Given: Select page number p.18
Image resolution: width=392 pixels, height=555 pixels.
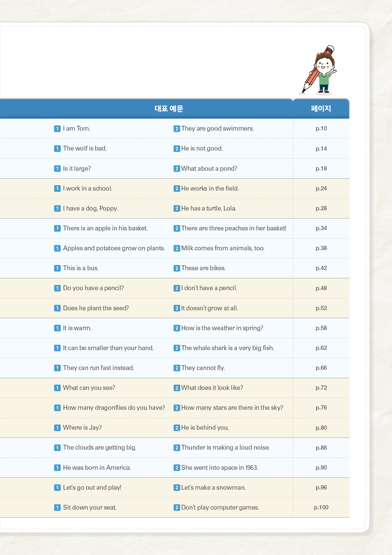Looking at the screenshot, I should coord(321,168).
